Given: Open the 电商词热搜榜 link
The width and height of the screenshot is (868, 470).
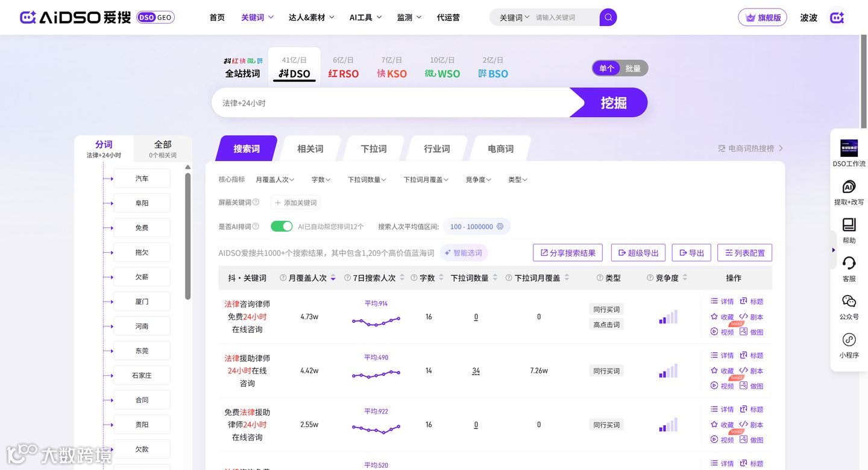Looking at the screenshot, I should tap(750, 148).
